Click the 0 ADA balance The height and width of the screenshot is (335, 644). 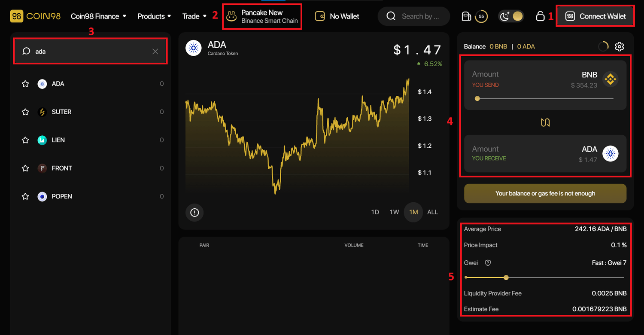click(526, 46)
